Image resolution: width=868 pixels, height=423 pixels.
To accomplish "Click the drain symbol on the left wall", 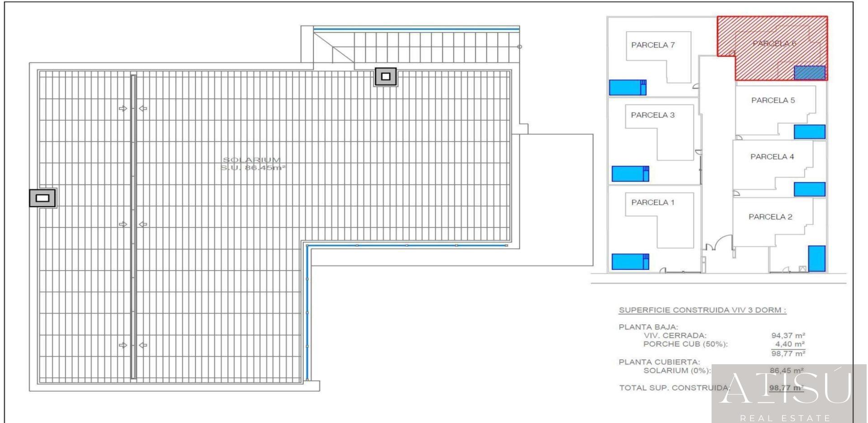I will point(42,198).
